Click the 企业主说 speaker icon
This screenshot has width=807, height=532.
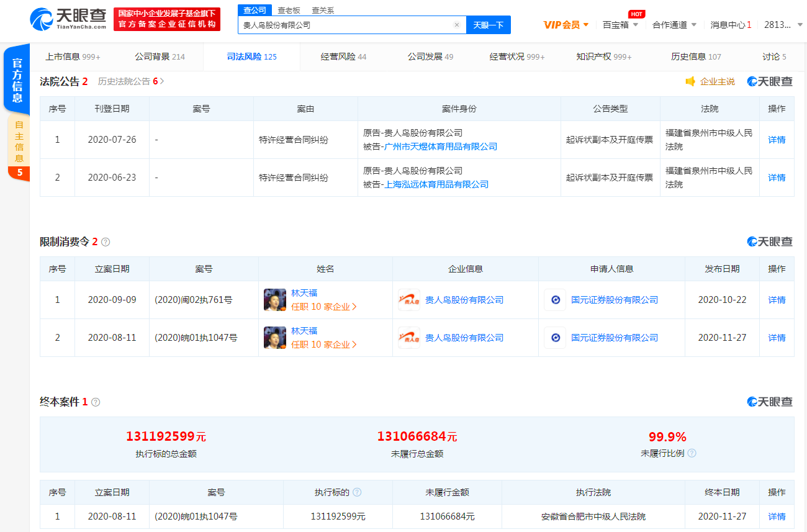click(690, 81)
